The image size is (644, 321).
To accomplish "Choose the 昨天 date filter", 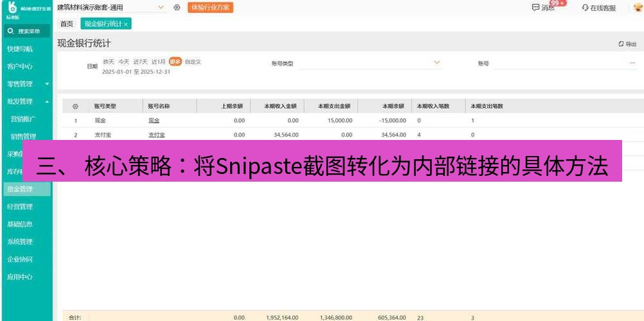I will (108, 62).
